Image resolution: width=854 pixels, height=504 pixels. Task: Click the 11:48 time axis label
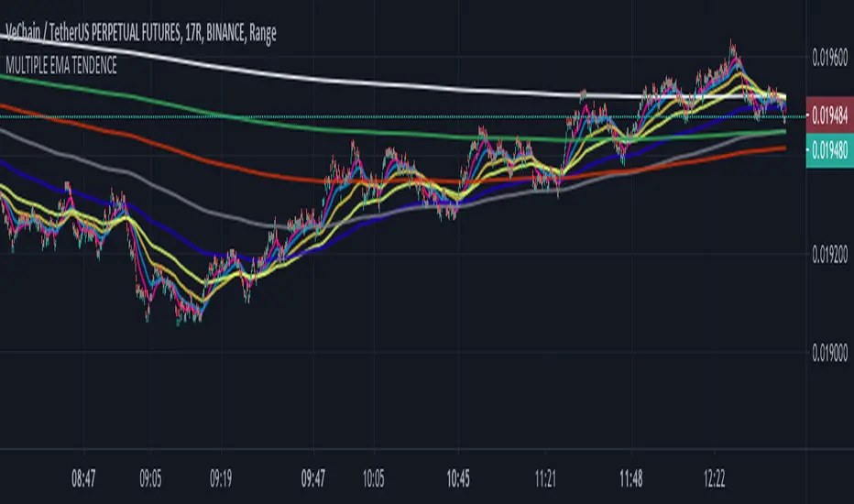pos(630,479)
